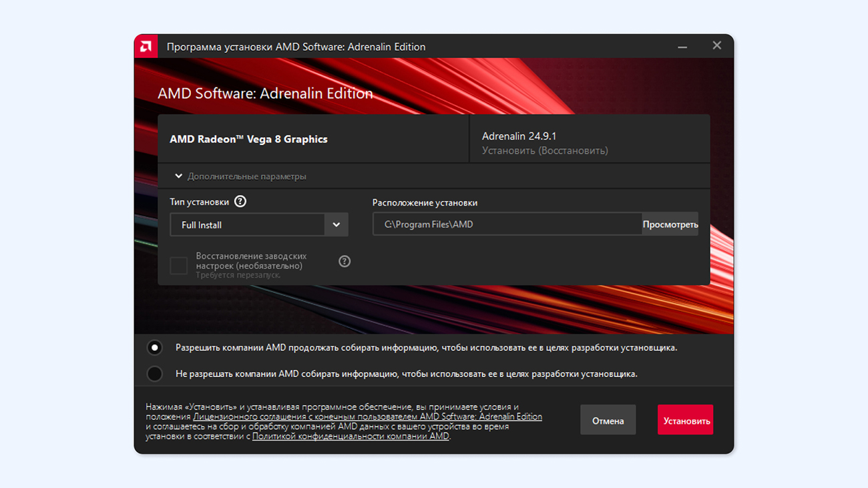The image size is (868, 488).
Task: Allow AMD to keep collecting information
Action: pos(154,348)
